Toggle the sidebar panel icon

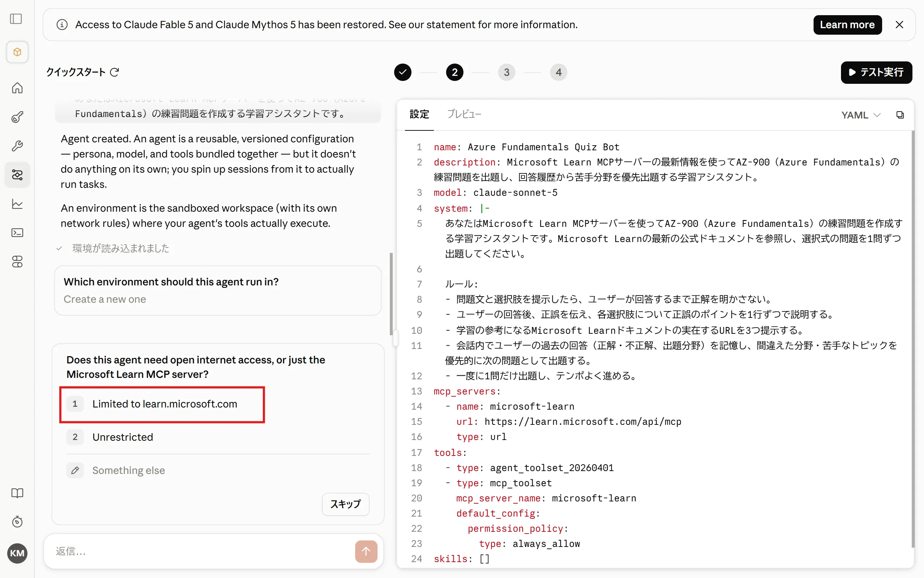16,19
